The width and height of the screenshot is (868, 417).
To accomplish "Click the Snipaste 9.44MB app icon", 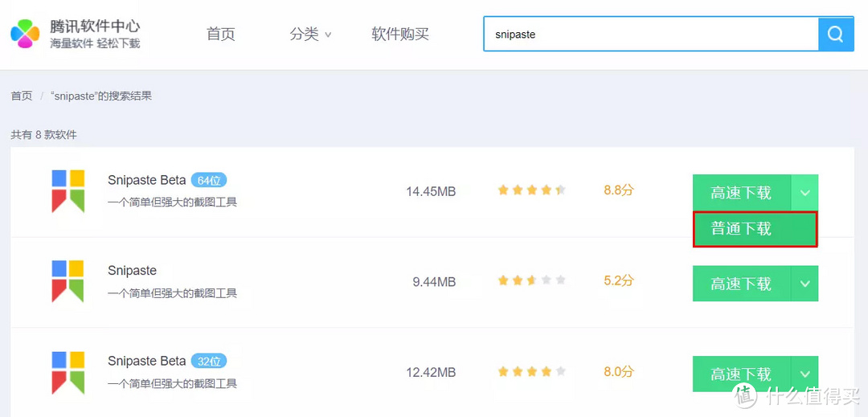I will point(68,281).
